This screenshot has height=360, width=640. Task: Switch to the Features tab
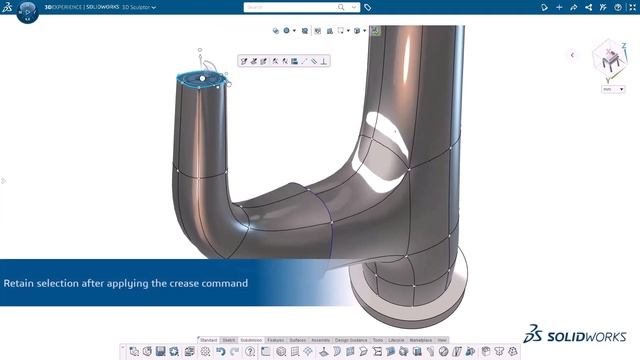coord(276,340)
